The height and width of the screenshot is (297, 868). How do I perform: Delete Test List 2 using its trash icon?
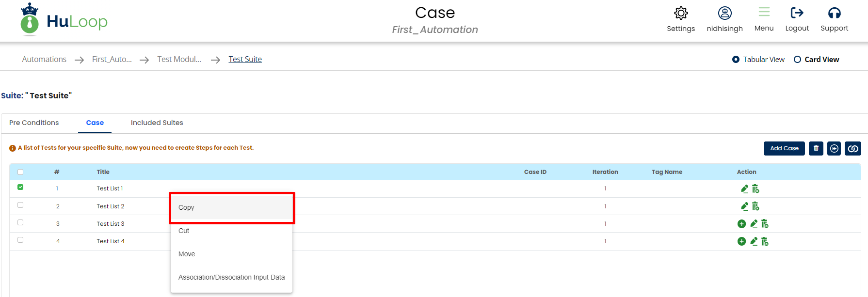click(755, 206)
